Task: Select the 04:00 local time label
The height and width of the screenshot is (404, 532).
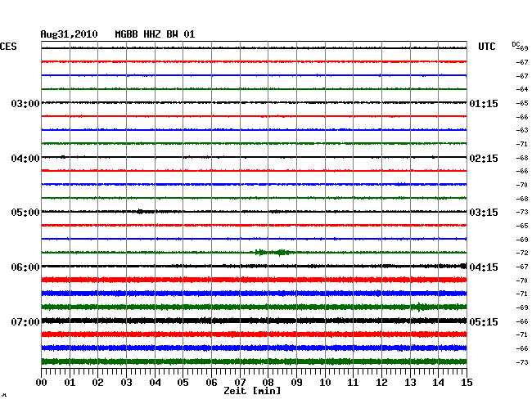Action: tap(25, 159)
